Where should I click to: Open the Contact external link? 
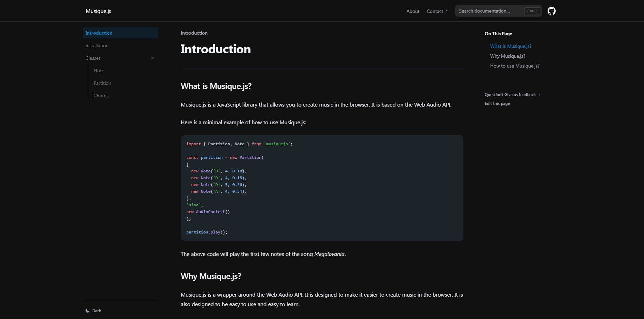pyautogui.click(x=437, y=11)
